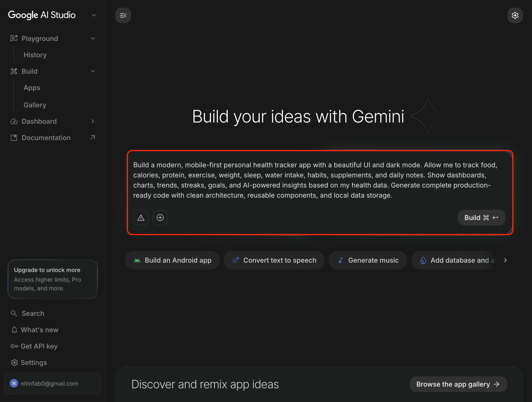Click Get API key link

39,346
